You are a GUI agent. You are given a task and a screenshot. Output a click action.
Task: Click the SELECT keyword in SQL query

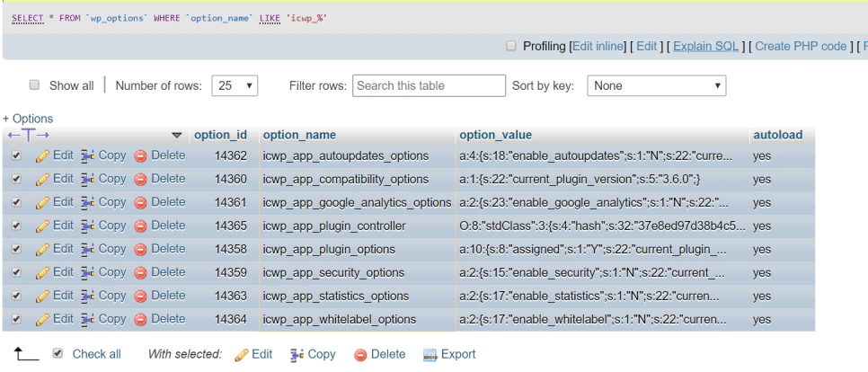coord(28,18)
